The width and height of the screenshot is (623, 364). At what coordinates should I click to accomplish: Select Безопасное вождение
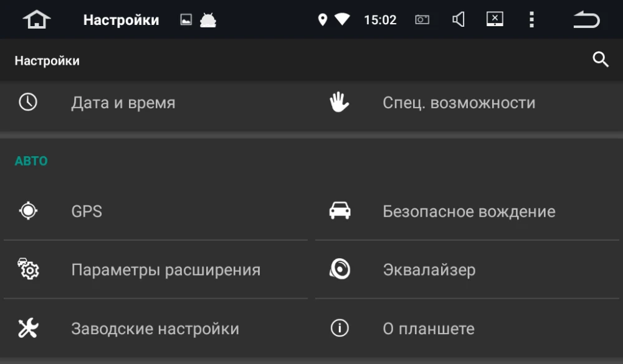click(x=467, y=211)
